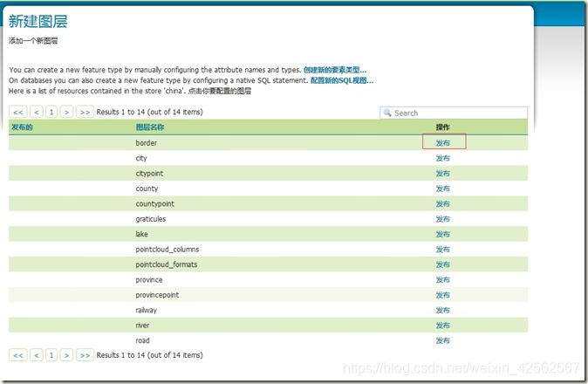The width and height of the screenshot is (588, 384).
Task: Select the river layer name
Action: (x=142, y=326)
